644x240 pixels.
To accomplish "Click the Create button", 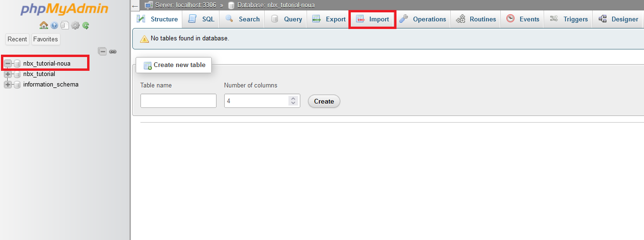I will click(x=324, y=101).
